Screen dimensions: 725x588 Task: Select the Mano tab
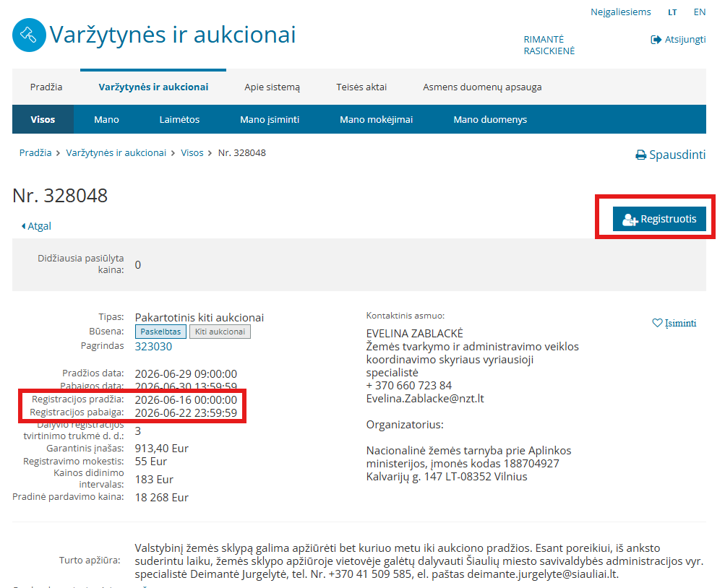point(106,120)
